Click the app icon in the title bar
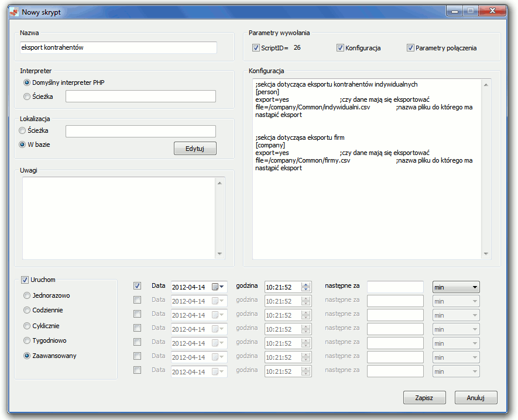This screenshot has width=518, height=420. point(13,11)
